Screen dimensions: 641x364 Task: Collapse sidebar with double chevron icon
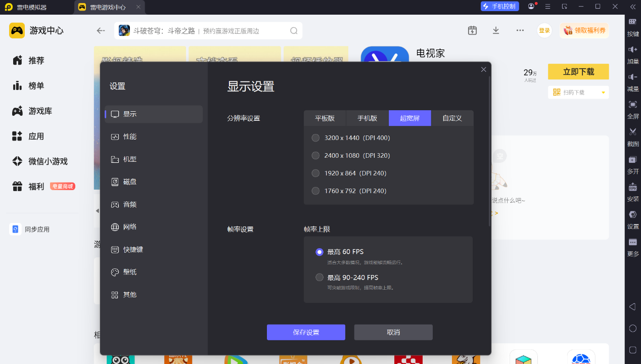coord(632,7)
